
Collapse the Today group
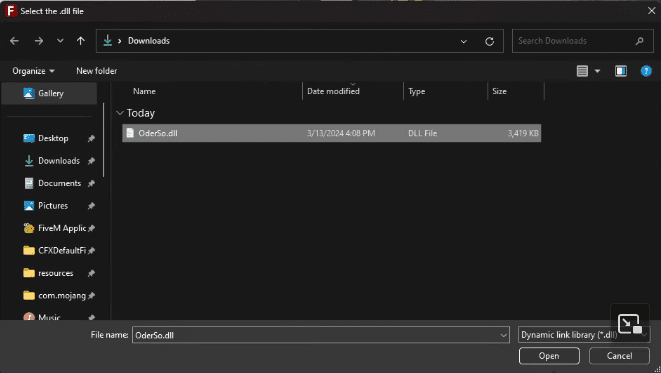[x=120, y=113]
